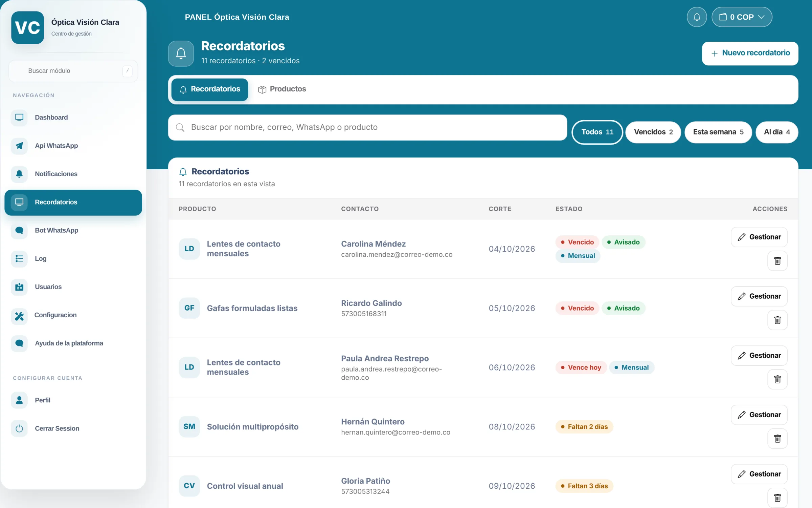This screenshot has height=508, width=812.
Task: Click Gestionar for Carolina Méndez
Action: pyautogui.click(x=759, y=237)
